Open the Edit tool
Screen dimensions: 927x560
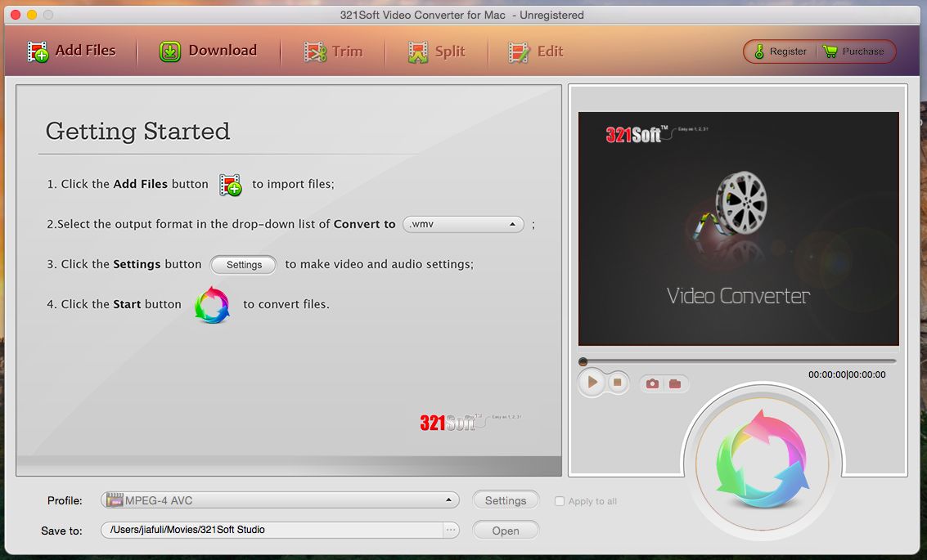[536, 52]
